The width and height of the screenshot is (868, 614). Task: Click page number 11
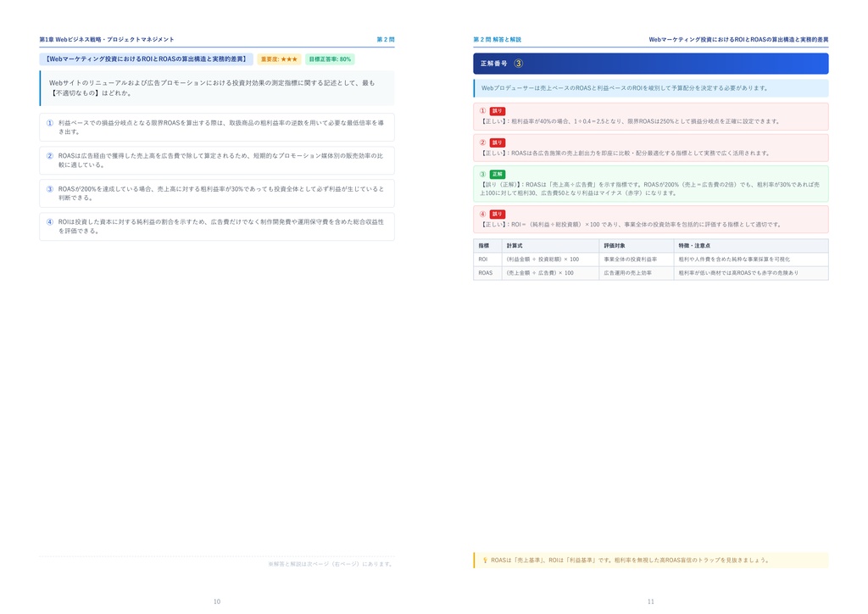point(651,601)
